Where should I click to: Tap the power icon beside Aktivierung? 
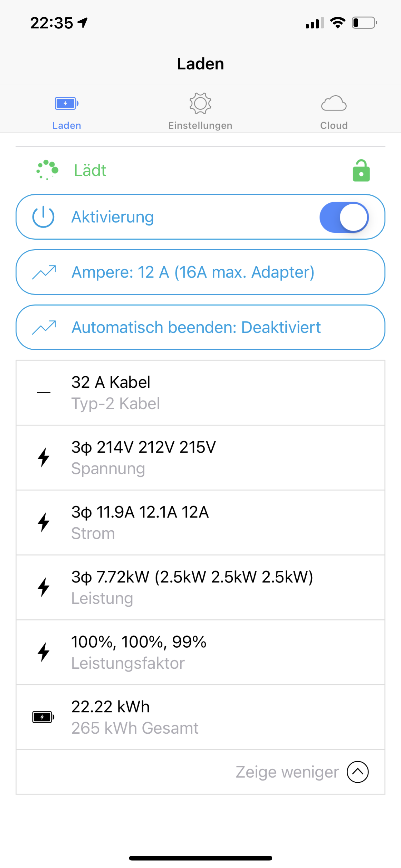[x=43, y=217]
